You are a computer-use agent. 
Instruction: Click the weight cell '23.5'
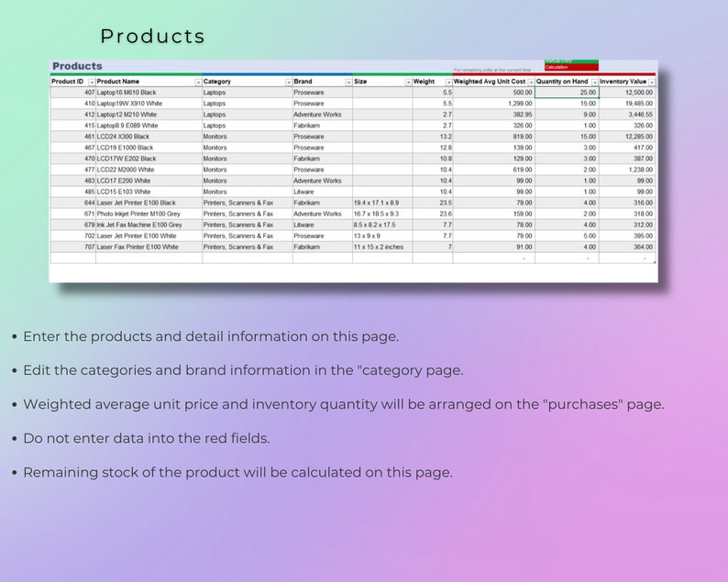click(432, 203)
